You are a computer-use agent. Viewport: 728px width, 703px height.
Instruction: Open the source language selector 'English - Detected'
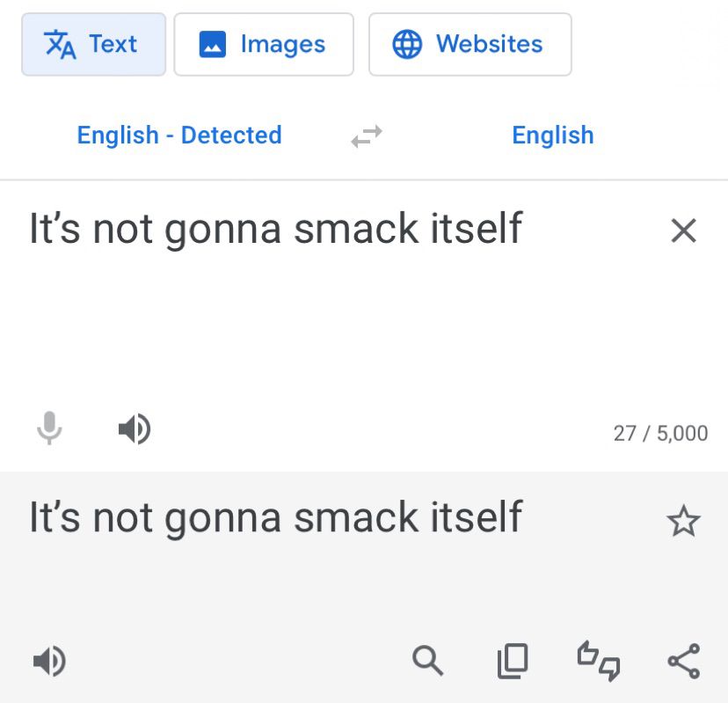click(179, 135)
